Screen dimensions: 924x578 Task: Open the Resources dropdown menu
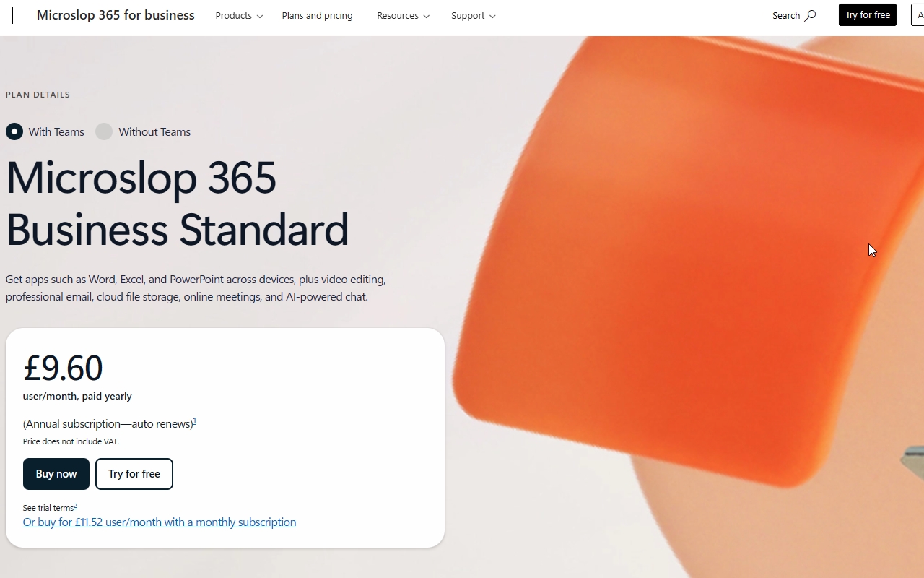403,15
